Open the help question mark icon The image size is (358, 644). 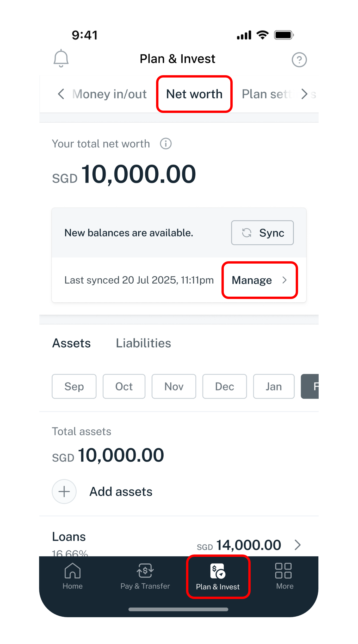coord(299,60)
